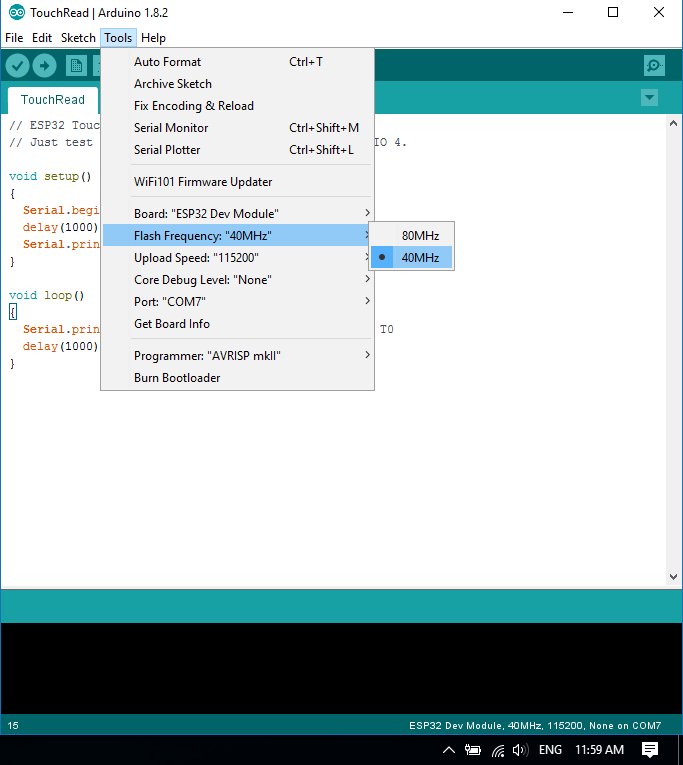683x765 pixels.
Task: Click the "void setup()" code line
Action: (x=50, y=176)
